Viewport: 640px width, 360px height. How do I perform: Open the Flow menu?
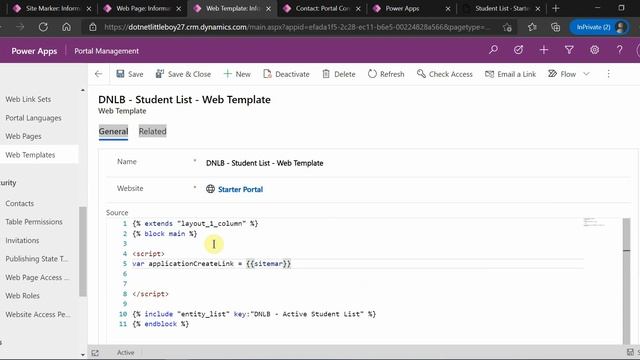(562, 74)
